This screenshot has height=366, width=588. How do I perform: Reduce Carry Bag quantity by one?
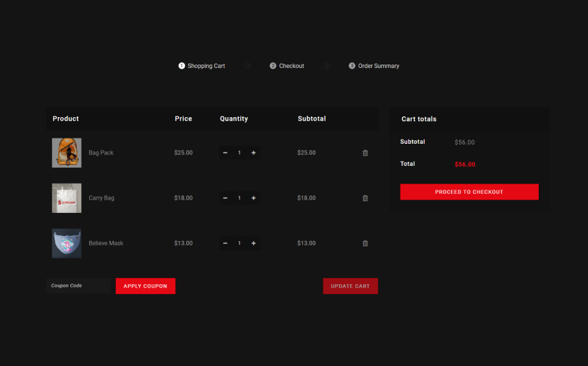tap(225, 198)
